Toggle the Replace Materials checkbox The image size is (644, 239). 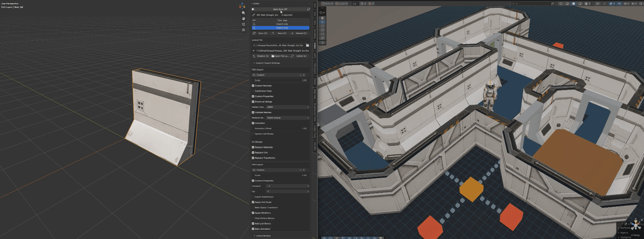point(253,147)
